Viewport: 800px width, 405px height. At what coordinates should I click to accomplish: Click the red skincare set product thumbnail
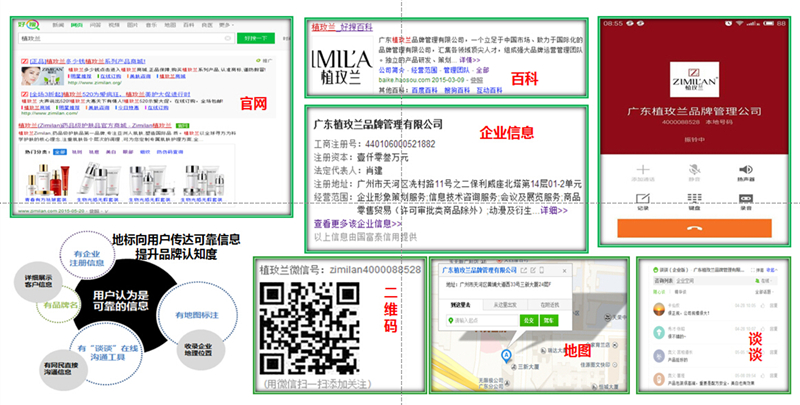[48, 181]
